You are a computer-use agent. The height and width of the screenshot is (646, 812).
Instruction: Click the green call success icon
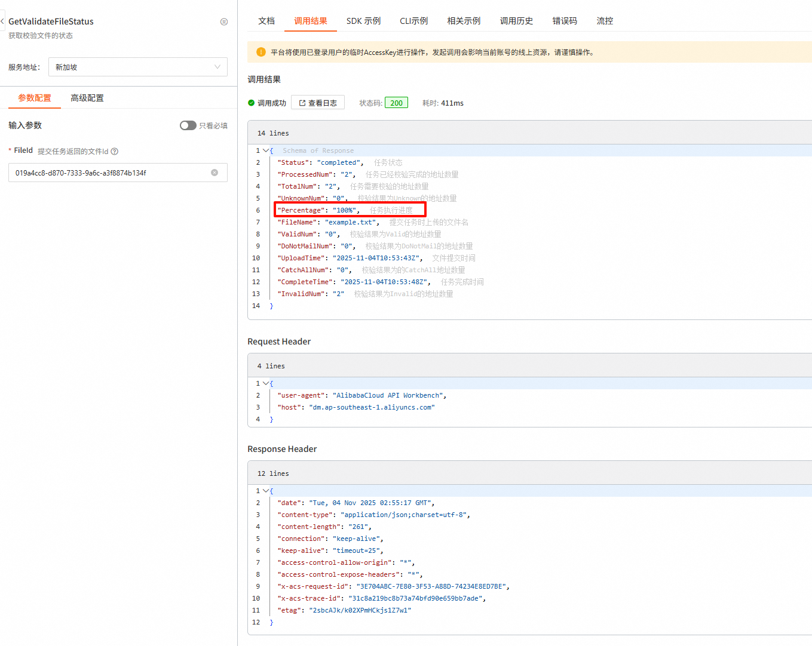[252, 103]
